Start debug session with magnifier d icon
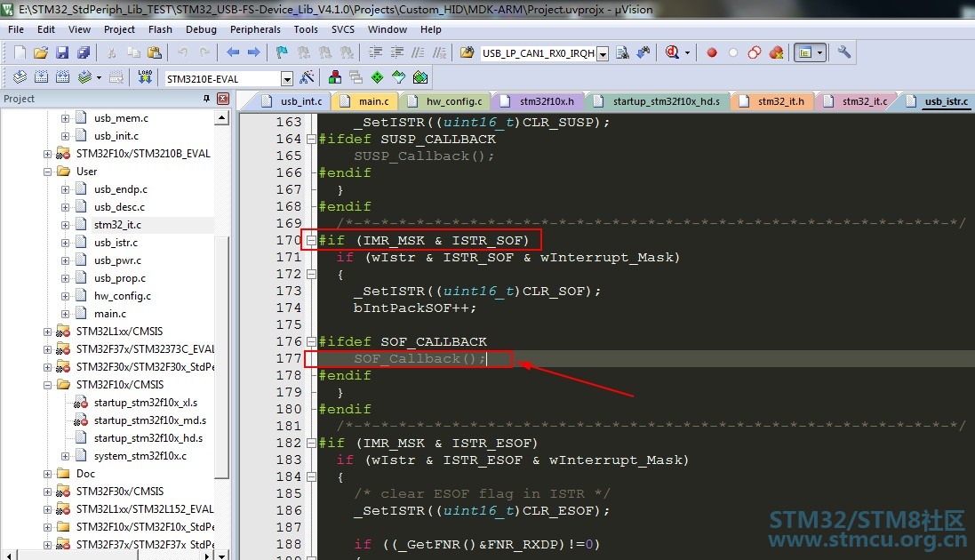Screen dimensions: 975x560 (x=672, y=53)
